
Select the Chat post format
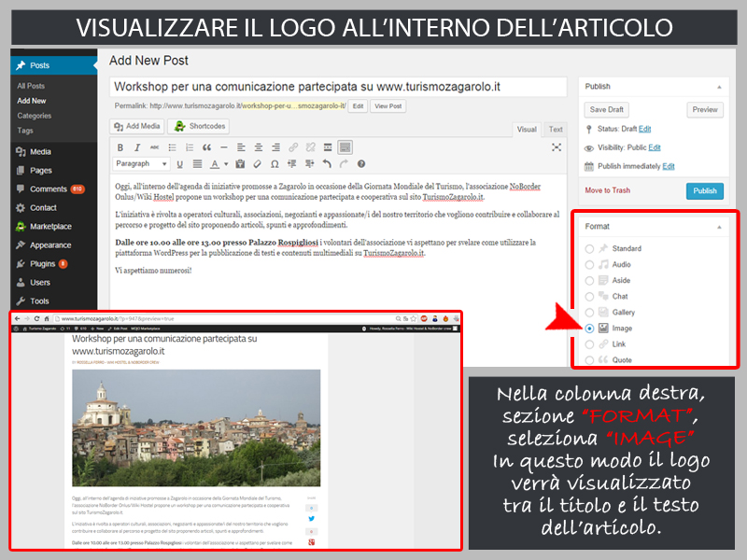click(589, 297)
